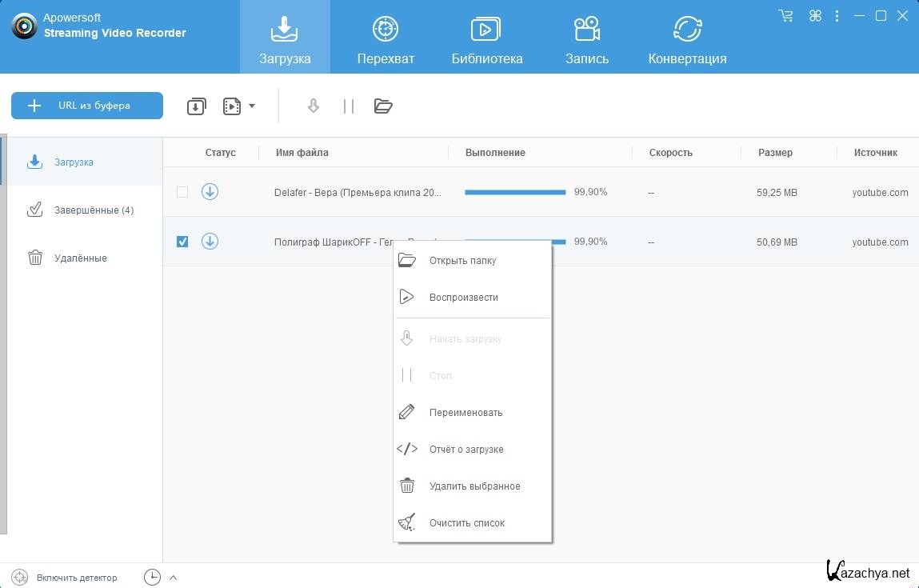The height and width of the screenshot is (588, 919).
Task: Open the Библиотека tab
Action: [486, 40]
